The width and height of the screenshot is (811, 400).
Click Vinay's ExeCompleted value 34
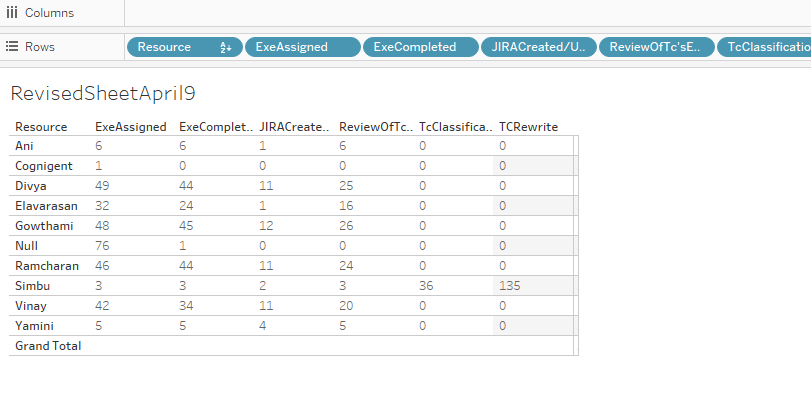tap(186, 306)
